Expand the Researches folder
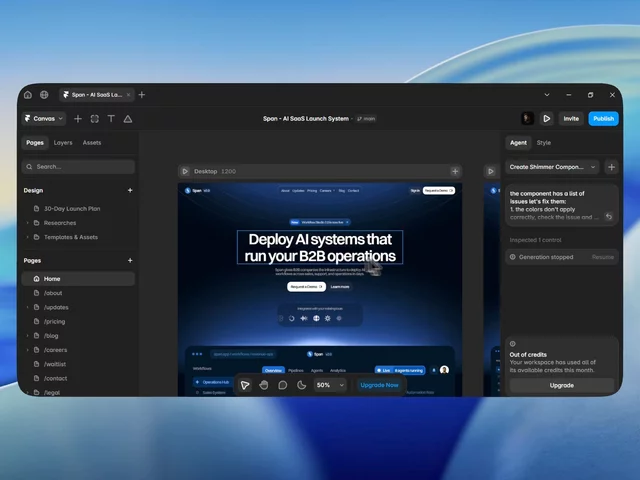The image size is (640, 480). click(x=28, y=223)
